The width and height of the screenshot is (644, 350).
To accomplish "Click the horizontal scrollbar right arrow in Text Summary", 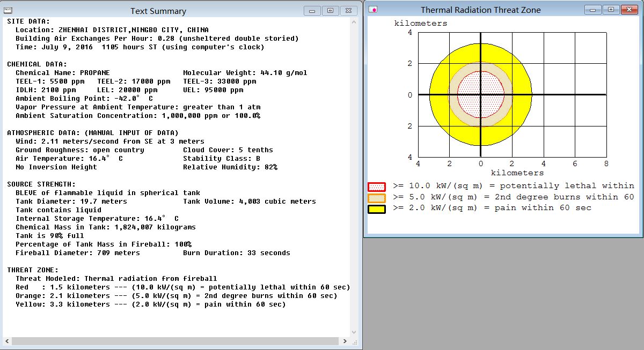I will point(346,341).
